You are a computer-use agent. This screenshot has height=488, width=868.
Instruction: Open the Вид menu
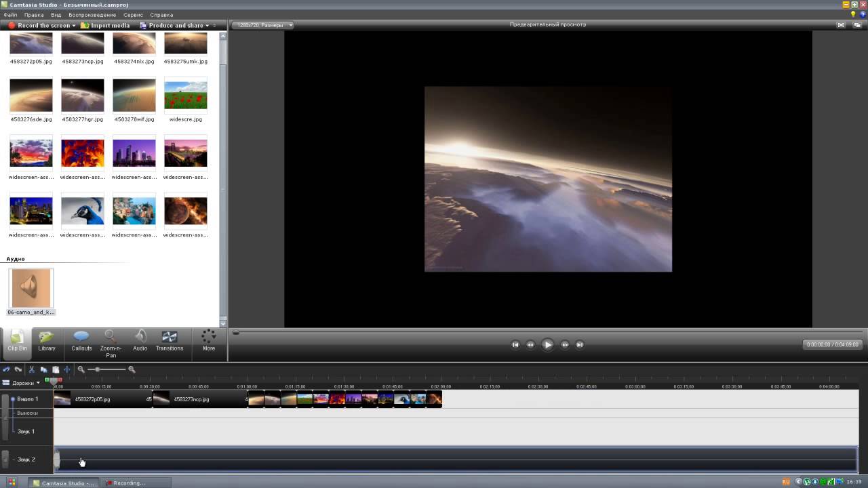tap(56, 15)
